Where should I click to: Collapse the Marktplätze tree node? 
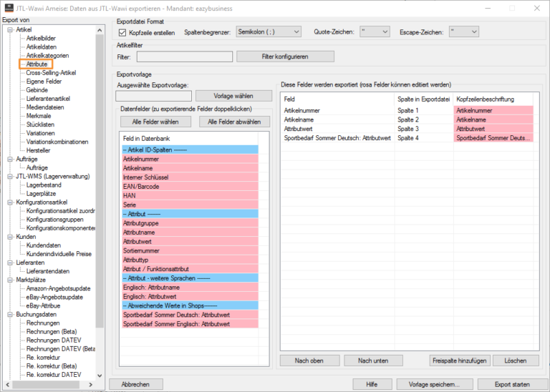click(x=10, y=280)
